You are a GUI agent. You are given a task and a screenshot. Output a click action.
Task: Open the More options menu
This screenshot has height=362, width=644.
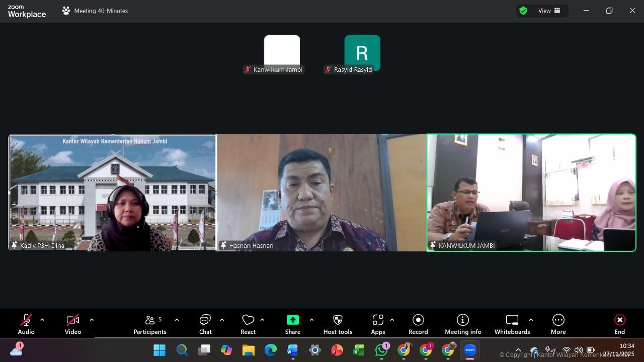(558, 324)
